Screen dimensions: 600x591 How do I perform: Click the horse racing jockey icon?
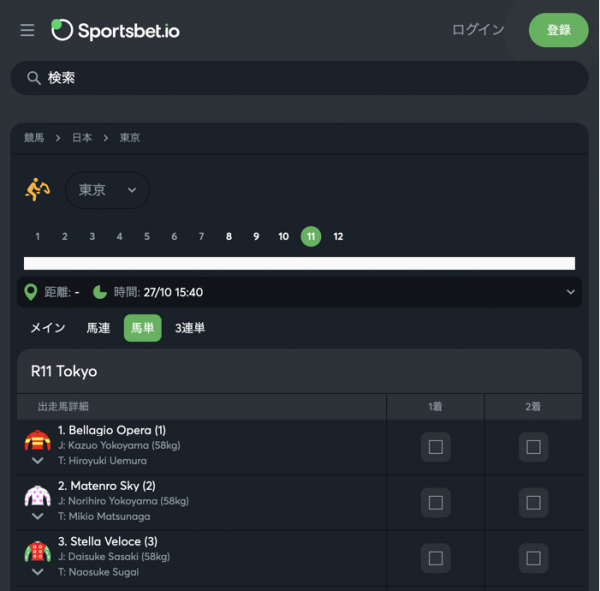[x=38, y=189]
